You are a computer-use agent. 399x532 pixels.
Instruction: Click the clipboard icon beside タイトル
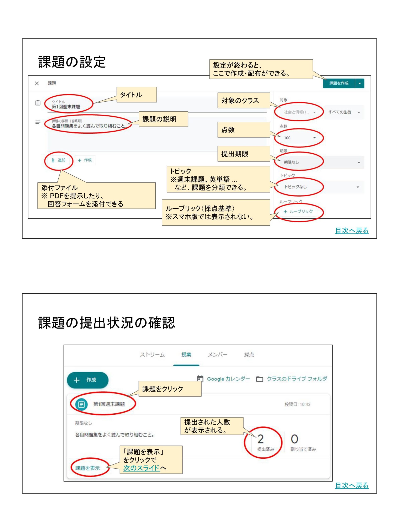pyautogui.click(x=38, y=103)
